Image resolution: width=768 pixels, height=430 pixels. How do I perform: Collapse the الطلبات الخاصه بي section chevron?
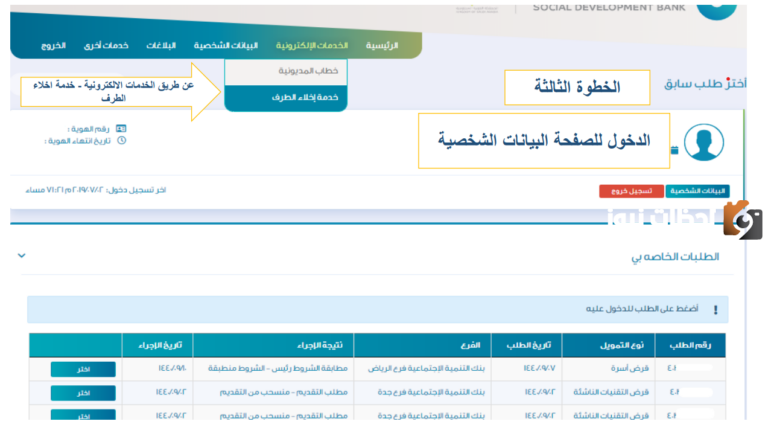22,256
